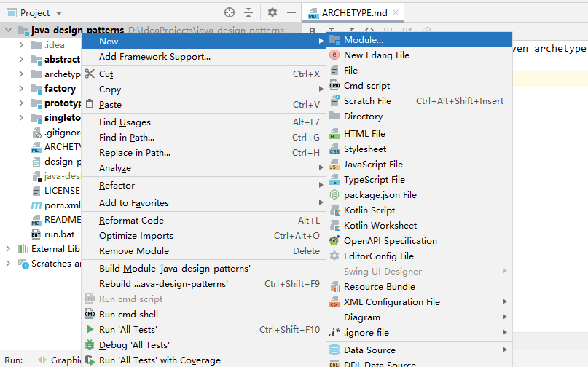Open the Copy submenu
This screenshot has width=588, height=367.
click(203, 90)
